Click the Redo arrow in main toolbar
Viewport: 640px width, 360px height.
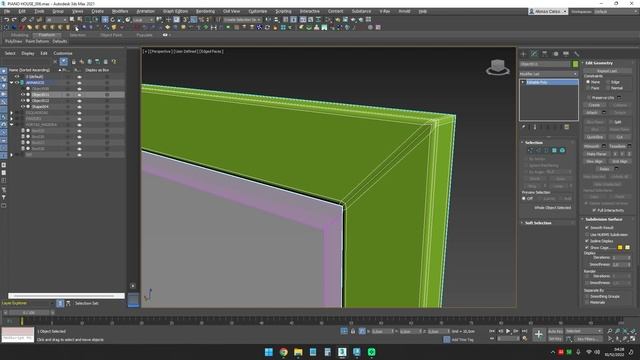tap(14, 20)
